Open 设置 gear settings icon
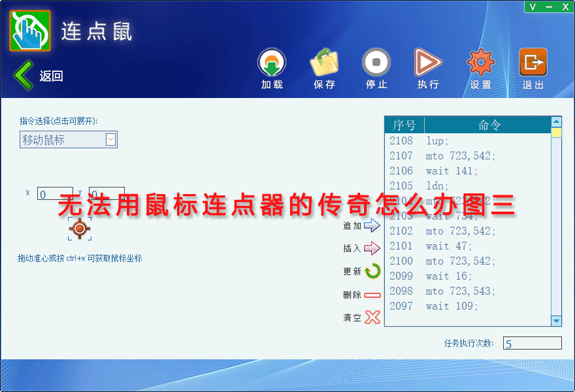The height and width of the screenshot is (392, 575). pos(481,62)
